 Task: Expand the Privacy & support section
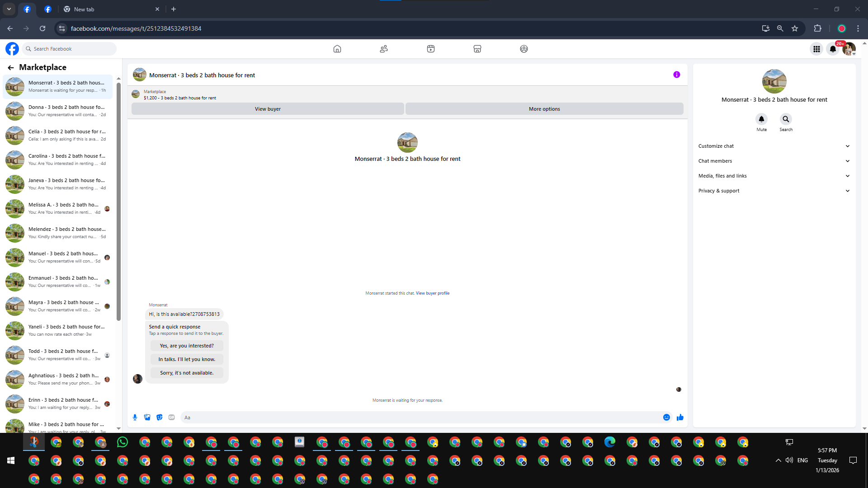(774, 191)
